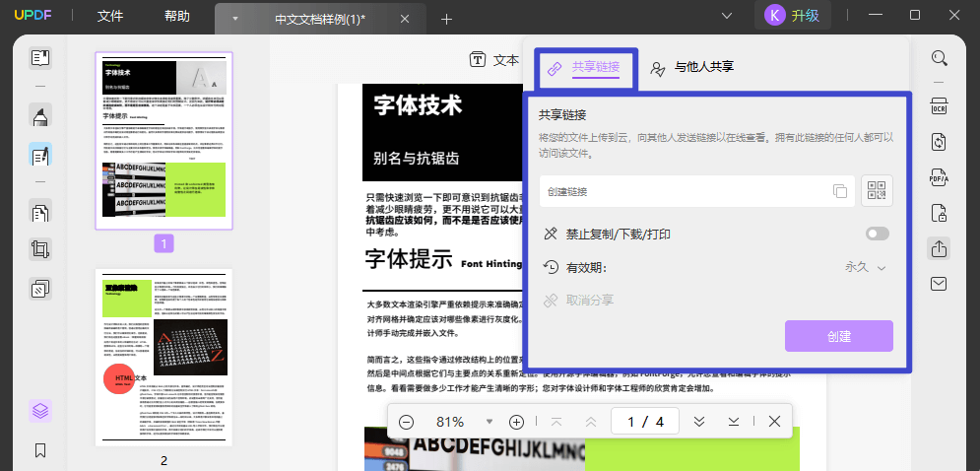980x471 pixels.
Task: Close the 中文文档样例(1) tab
Action: (405, 19)
